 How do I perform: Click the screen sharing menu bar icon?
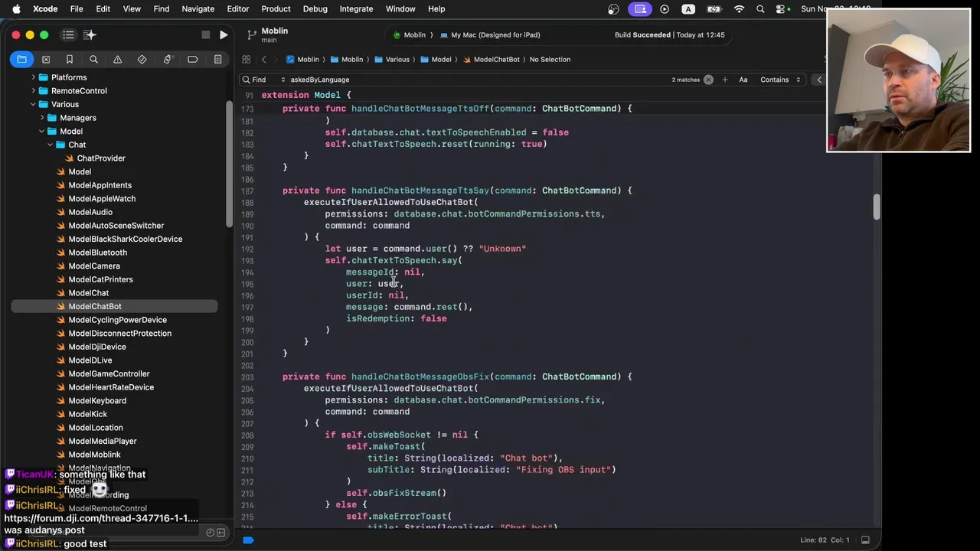(640, 8)
